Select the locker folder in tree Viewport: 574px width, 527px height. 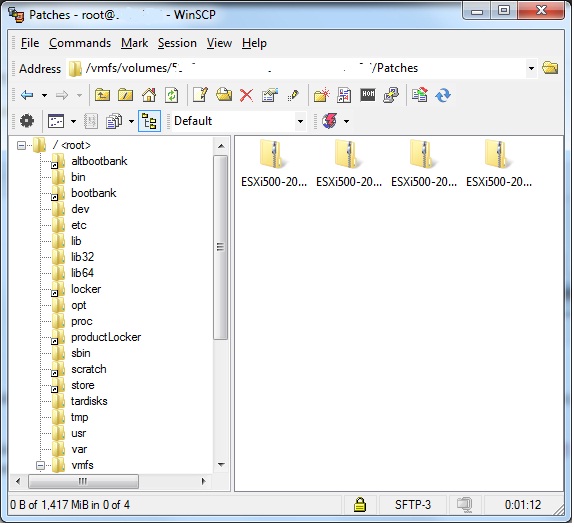point(86,289)
